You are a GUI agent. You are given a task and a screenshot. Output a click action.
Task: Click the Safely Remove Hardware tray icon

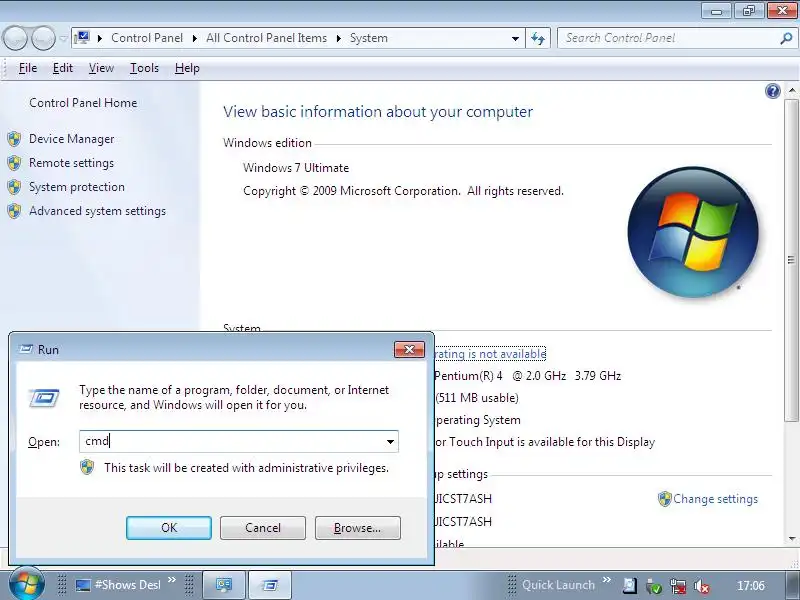coord(654,586)
